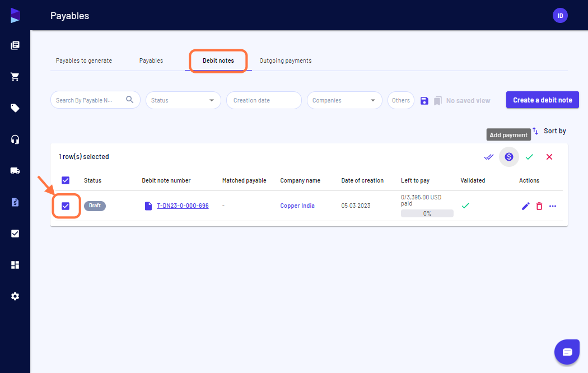
Task: Open the checklist tasks sidebar icon
Action: coord(15,234)
